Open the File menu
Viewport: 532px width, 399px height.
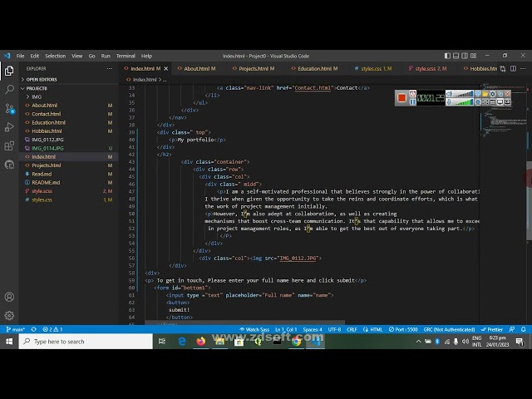(20, 56)
